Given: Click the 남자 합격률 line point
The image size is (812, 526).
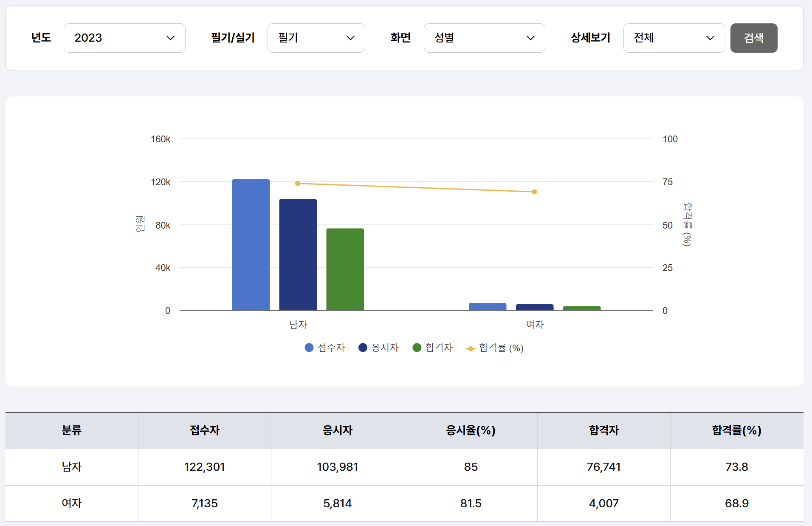Looking at the screenshot, I should pos(298,184).
